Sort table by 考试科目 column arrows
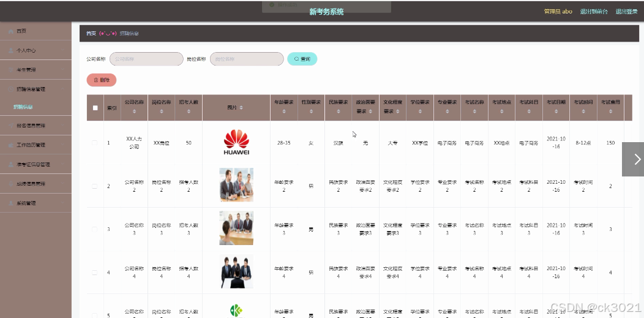The width and height of the screenshot is (644, 318). (x=528, y=112)
